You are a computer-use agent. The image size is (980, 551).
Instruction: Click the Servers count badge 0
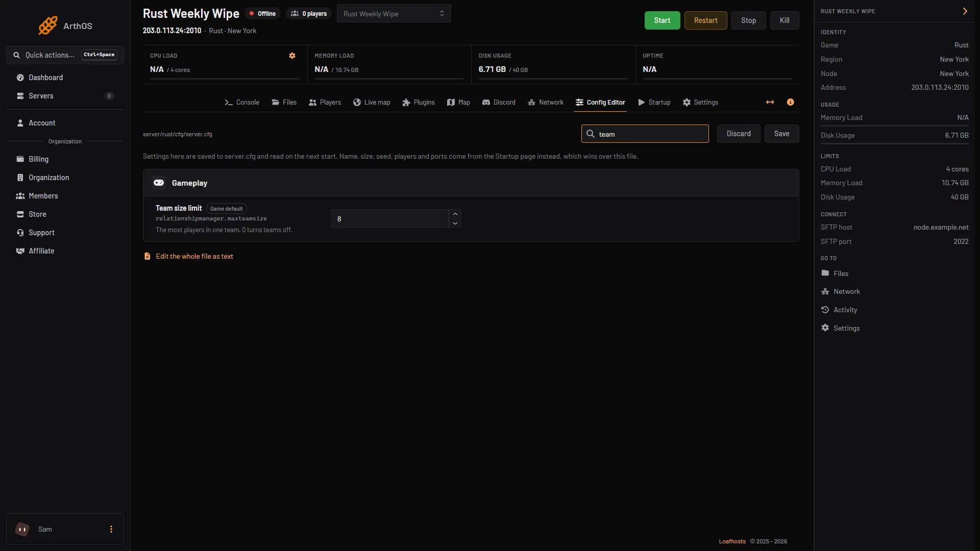pyautogui.click(x=109, y=96)
